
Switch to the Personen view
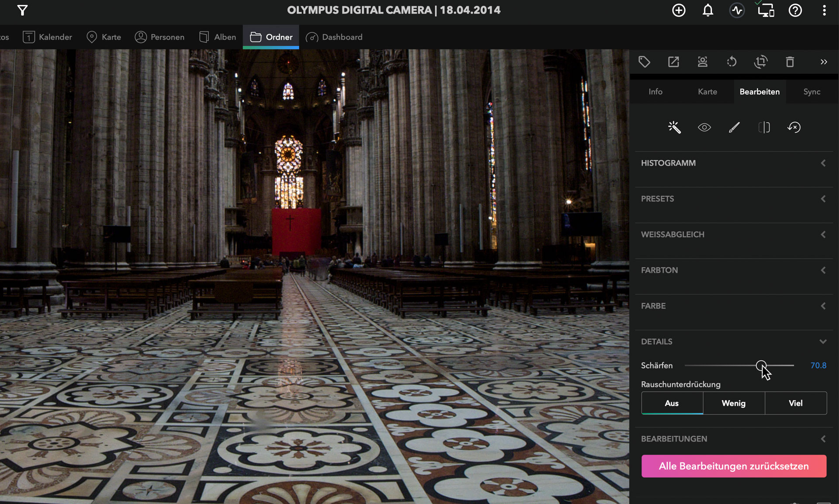(x=159, y=37)
